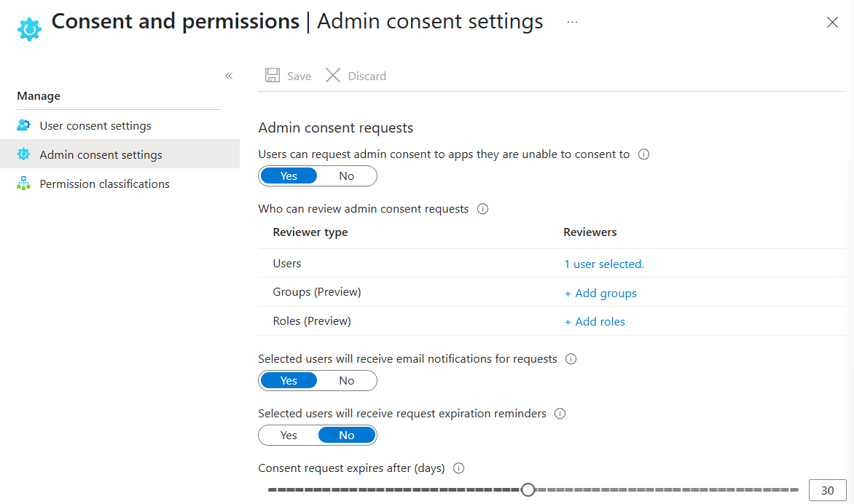The width and height of the screenshot is (854, 504).
Task: Click the days value input showing 30
Action: coord(828,489)
